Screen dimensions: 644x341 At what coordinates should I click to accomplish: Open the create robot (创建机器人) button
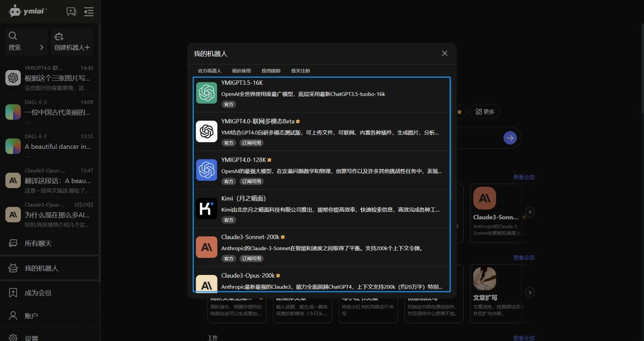click(72, 42)
